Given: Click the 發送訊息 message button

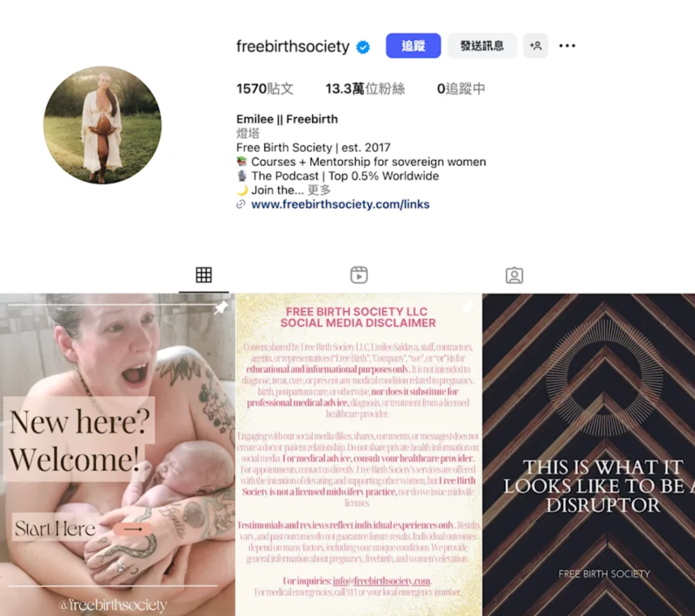Looking at the screenshot, I should point(482,46).
